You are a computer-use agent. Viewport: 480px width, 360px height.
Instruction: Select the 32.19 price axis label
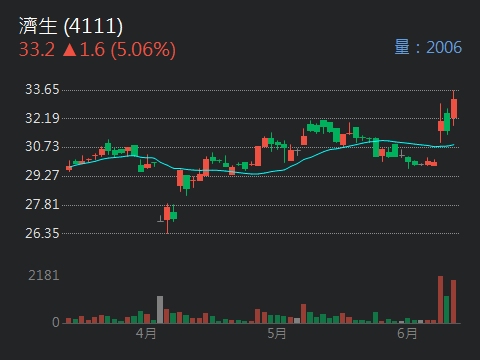click(x=42, y=118)
